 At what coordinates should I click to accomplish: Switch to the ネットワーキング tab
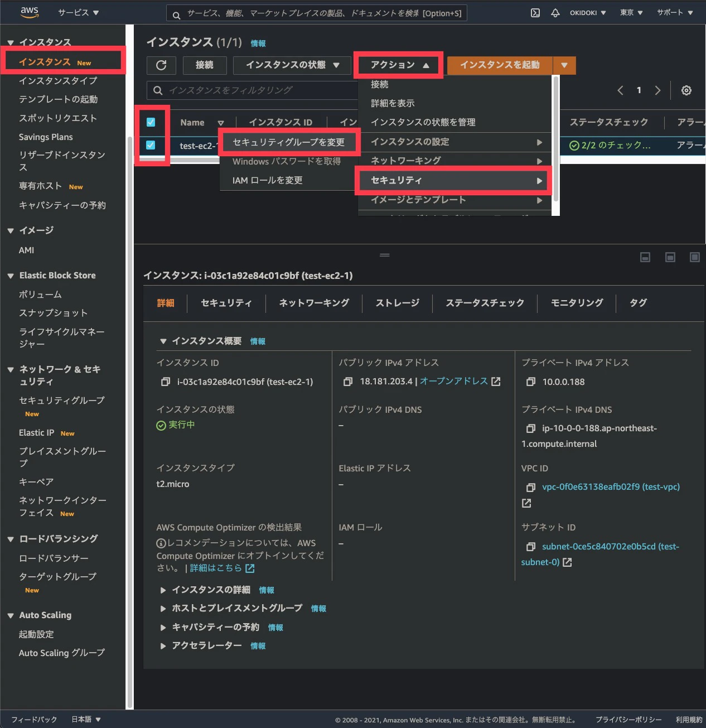(x=314, y=303)
